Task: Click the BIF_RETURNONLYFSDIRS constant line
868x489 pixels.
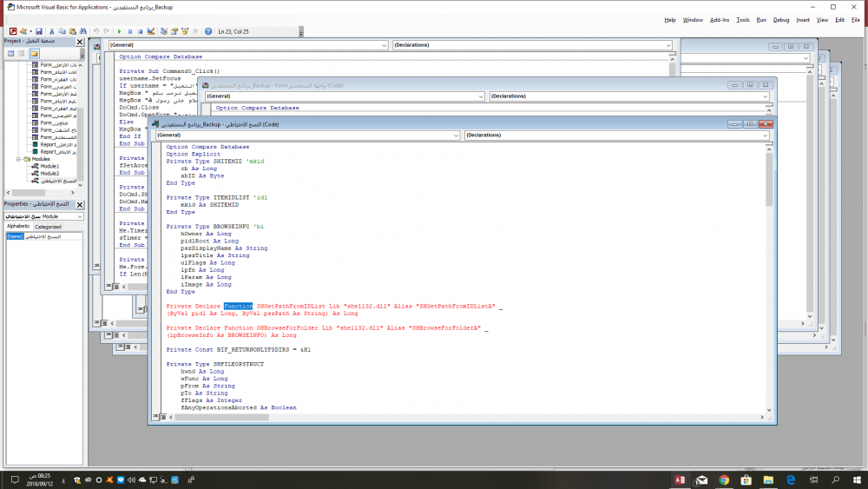Action: coord(239,350)
